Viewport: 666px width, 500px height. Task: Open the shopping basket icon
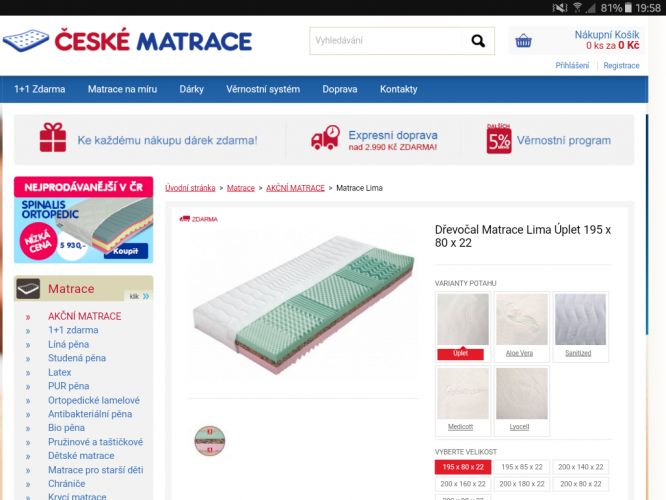point(523,41)
